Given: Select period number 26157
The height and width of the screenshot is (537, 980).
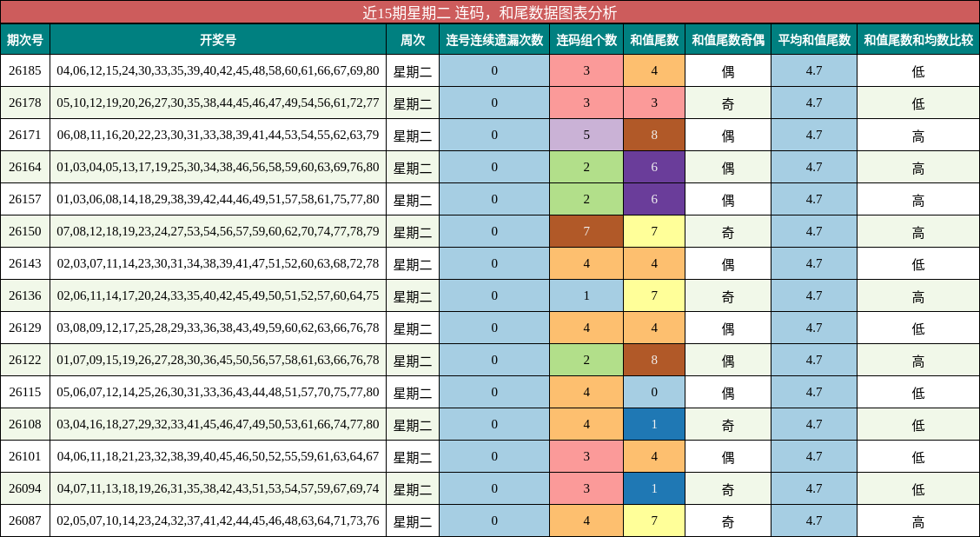Looking at the screenshot, I should click(25, 200).
